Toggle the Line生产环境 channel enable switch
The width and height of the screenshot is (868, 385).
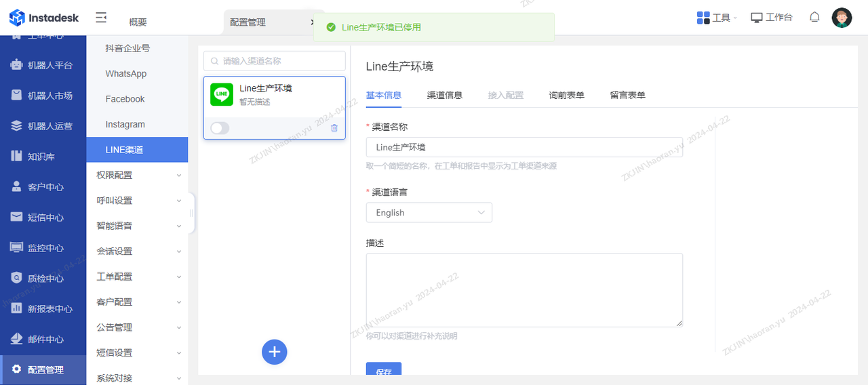pyautogui.click(x=220, y=128)
